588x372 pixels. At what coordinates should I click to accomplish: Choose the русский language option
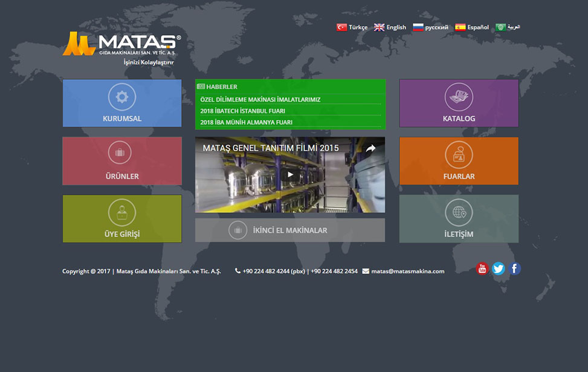(431, 27)
